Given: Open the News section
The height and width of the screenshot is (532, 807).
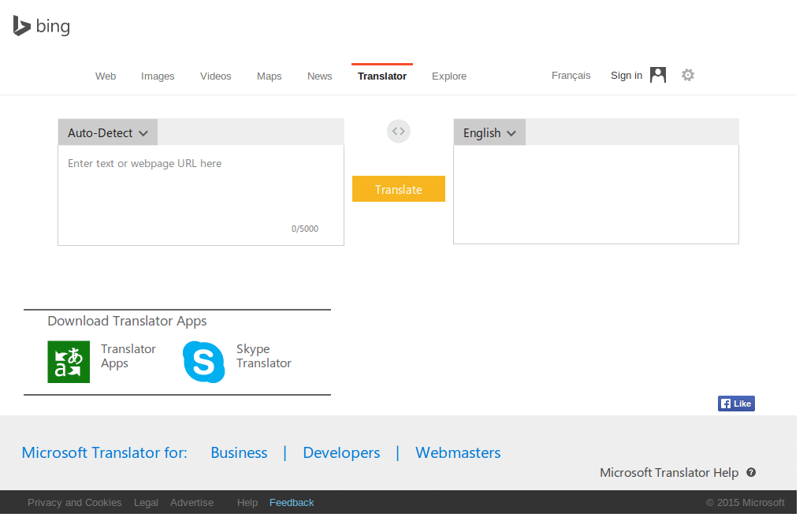Looking at the screenshot, I should tap(319, 76).
